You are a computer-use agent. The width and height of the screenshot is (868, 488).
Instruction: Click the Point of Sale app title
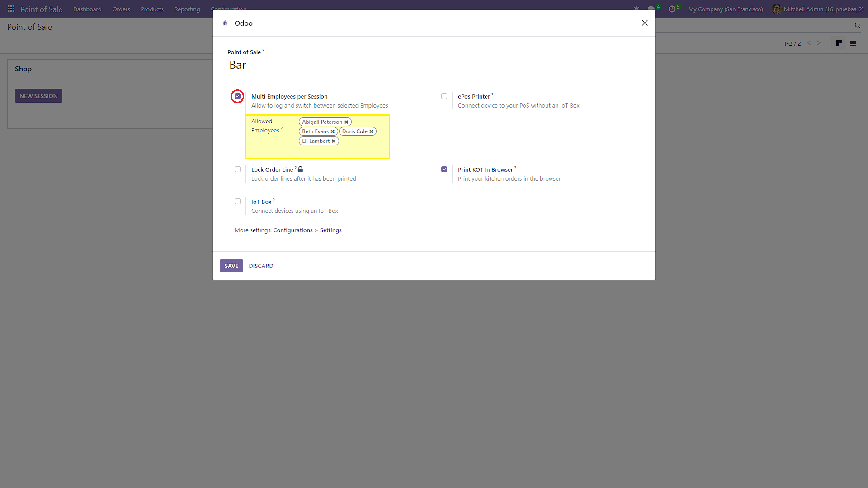[41, 9]
